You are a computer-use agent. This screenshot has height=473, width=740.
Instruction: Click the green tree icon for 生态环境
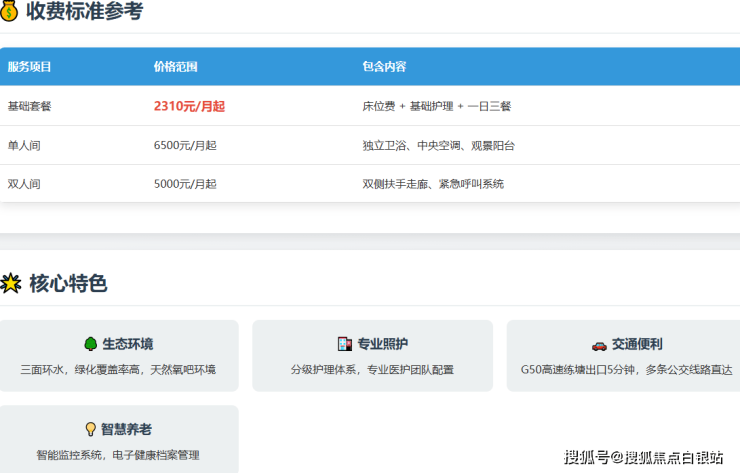[90, 344]
